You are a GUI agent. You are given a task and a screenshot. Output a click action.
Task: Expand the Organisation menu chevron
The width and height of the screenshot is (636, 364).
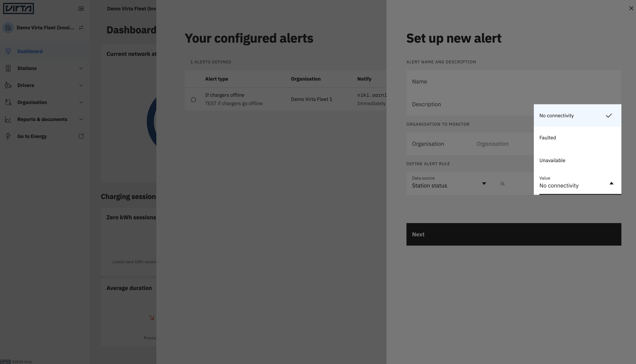[81, 102]
